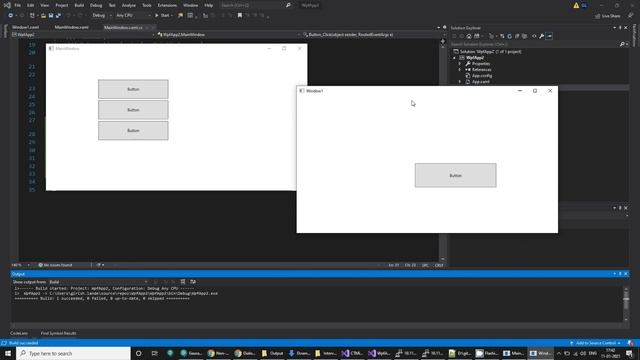Click Clear All icon in Output panel
The image size is (640, 360).
coord(183,282)
